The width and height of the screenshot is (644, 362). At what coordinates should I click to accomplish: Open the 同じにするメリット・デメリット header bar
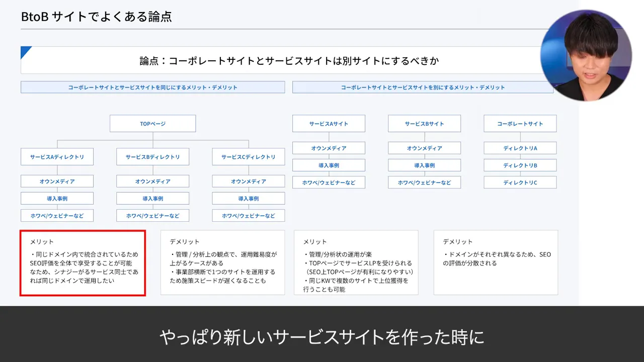(152, 87)
